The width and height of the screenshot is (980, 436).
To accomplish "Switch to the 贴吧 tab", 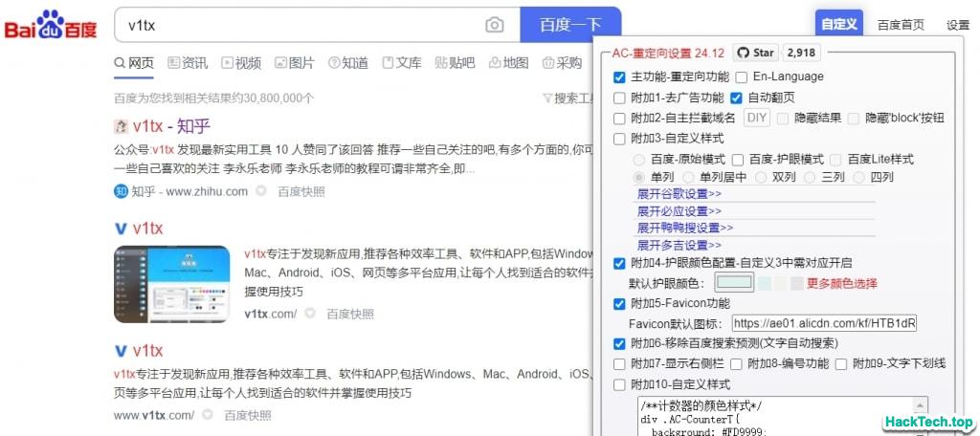I will click(455, 62).
